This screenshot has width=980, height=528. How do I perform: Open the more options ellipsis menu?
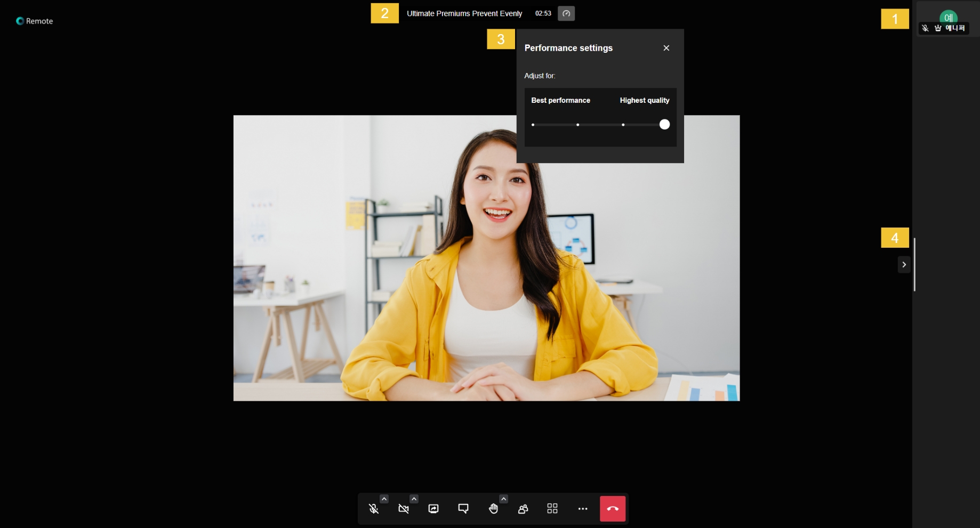[583, 509]
